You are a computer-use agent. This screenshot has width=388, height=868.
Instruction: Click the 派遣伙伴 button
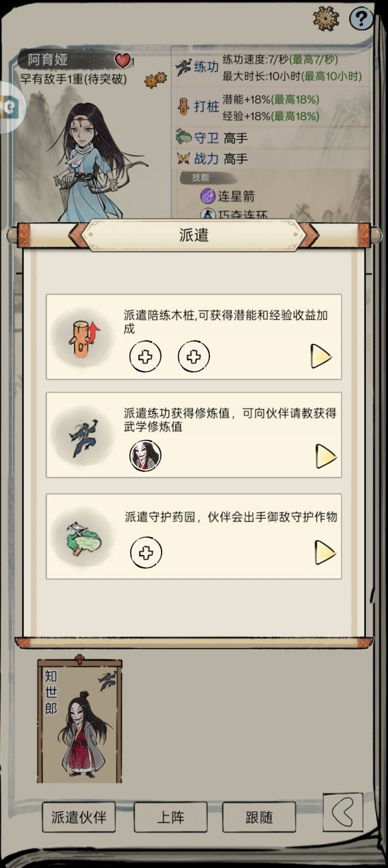point(79,817)
